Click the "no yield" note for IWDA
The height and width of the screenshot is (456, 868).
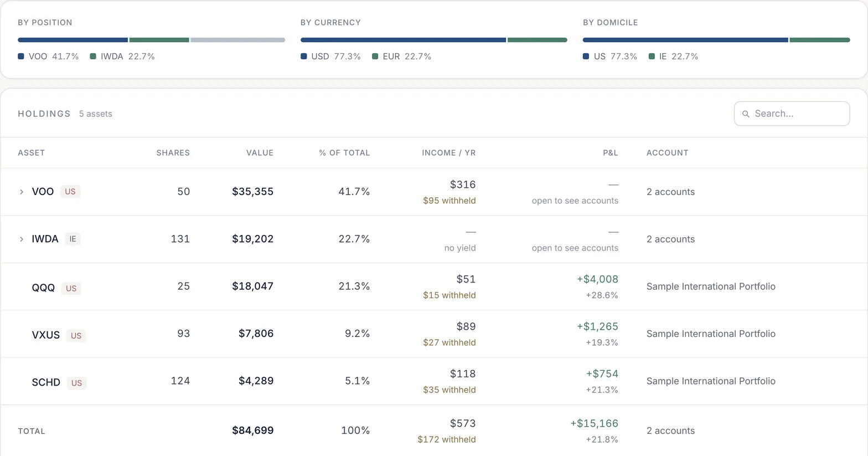point(460,248)
